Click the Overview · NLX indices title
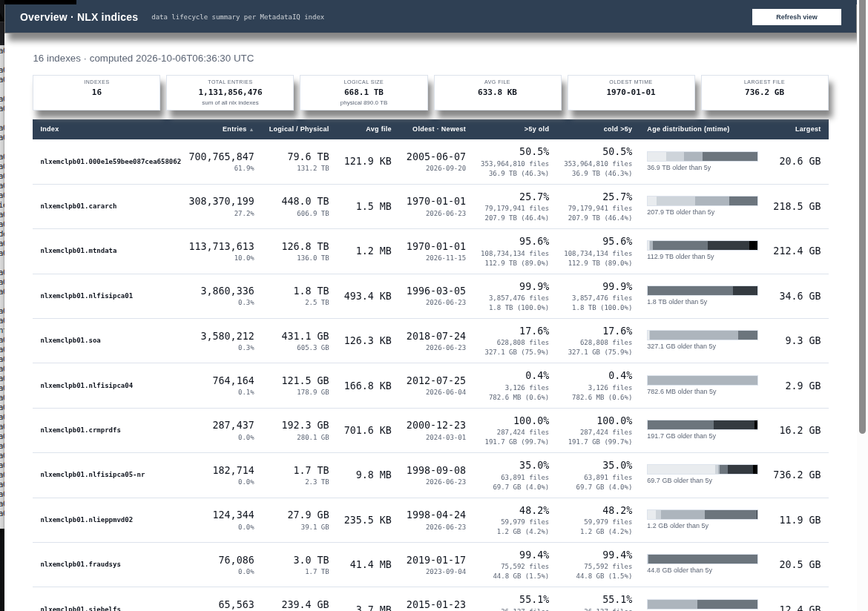 coord(79,17)
